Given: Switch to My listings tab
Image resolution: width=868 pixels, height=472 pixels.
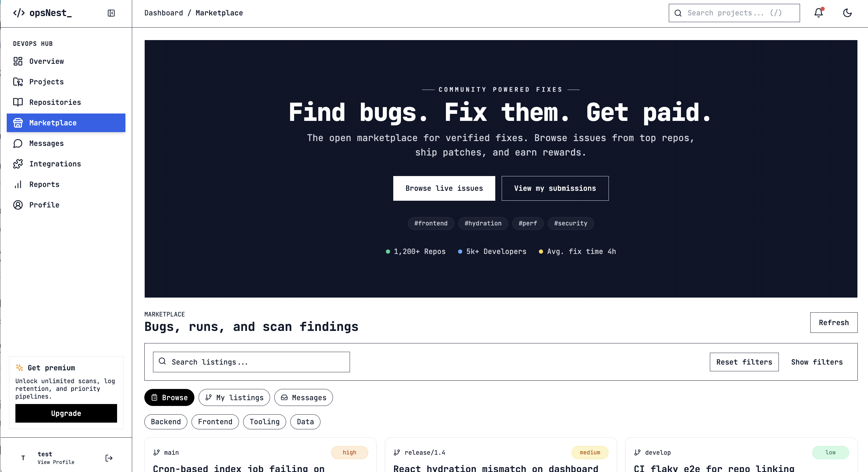Looking at the screenshot, I should (x=234, y=398).
